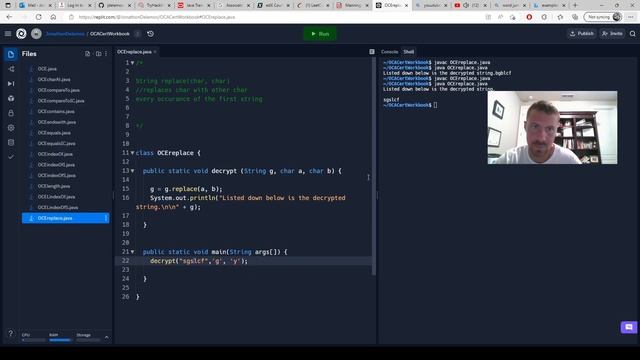This screenshot has height=360, width=640.
Task: Close the OCEreplace.java editor tab
Action: tap(155, 52)
